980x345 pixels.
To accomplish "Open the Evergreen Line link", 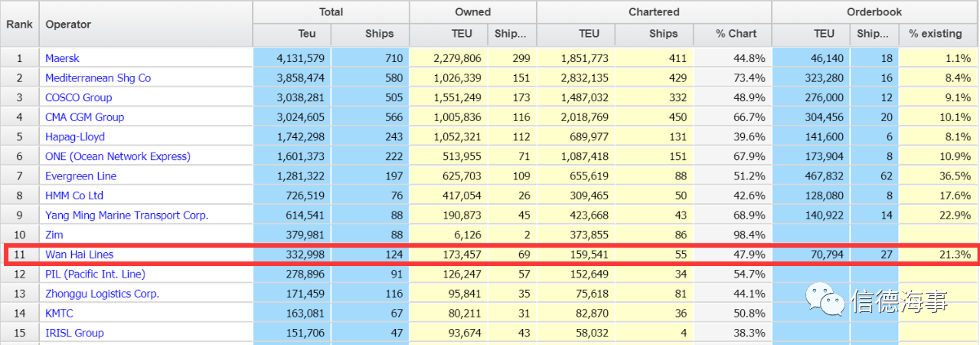I will [x=80, y=176].
